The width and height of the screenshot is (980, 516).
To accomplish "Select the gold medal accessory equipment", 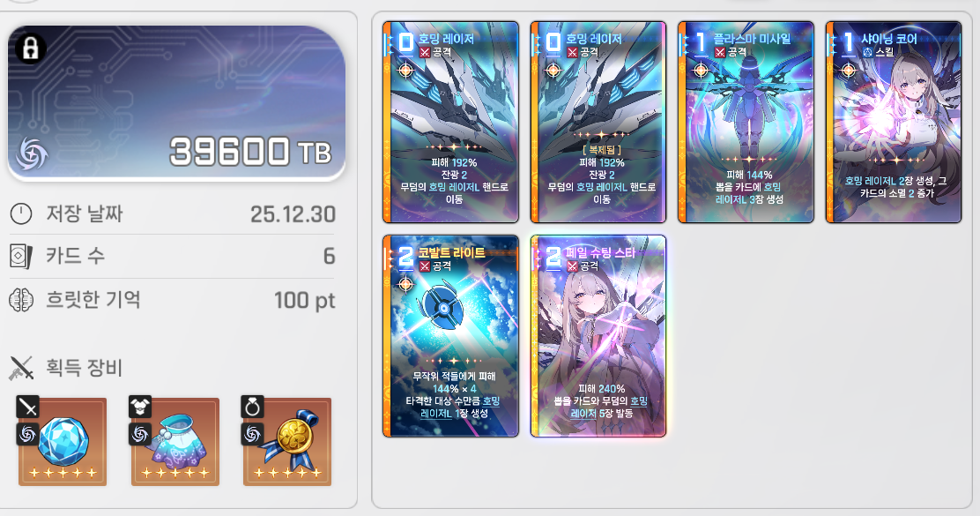I will (287, 442).
